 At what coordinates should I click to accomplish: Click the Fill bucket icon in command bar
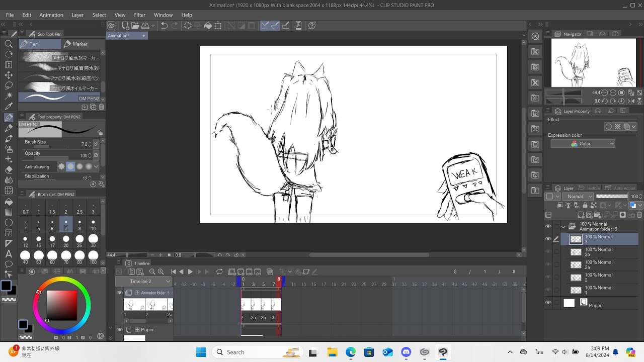point(208,26)
